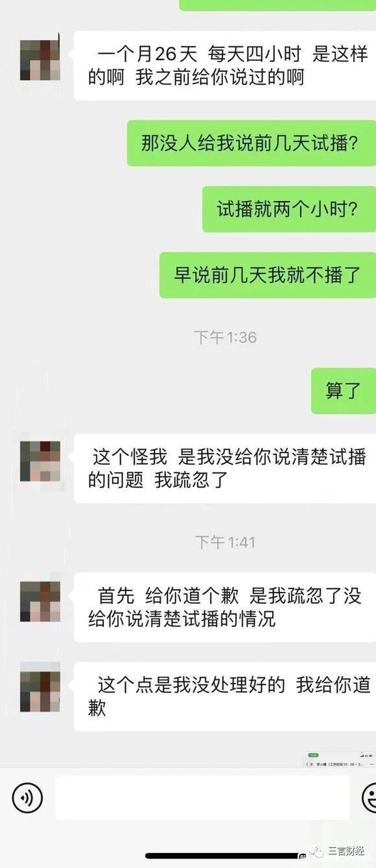376x868 pixels.
Task: Tap the 算了 message bubble
Action: (343, 391)
